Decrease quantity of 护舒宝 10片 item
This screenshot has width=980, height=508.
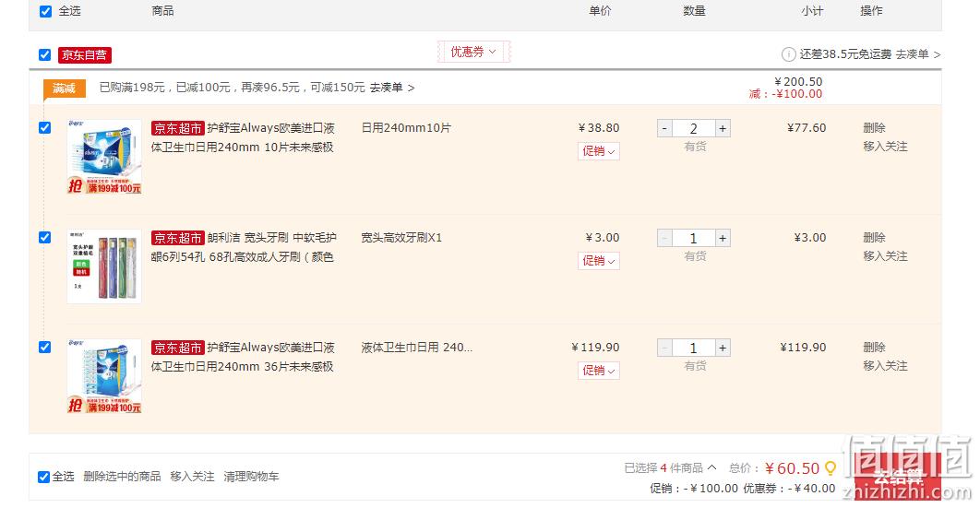[x=665, y=128]
